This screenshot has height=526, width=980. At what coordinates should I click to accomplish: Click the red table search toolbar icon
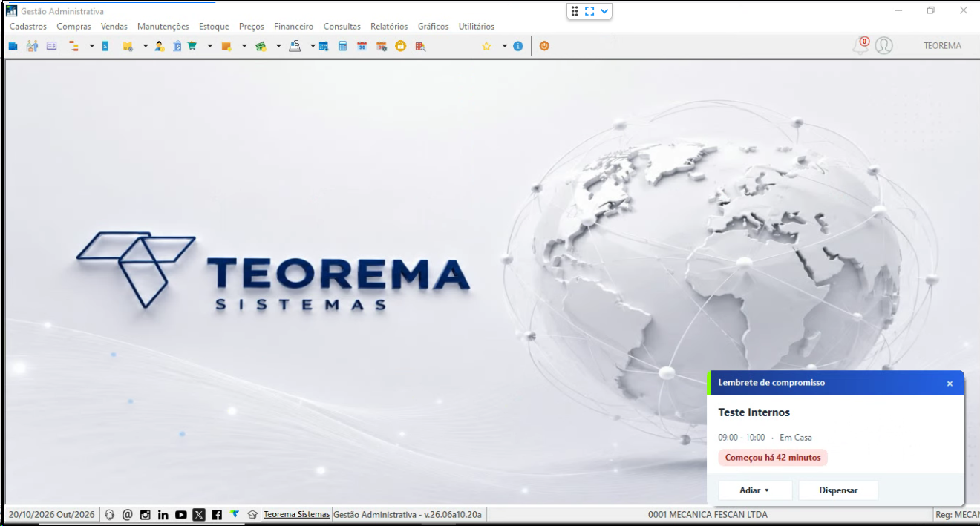[x=420, y=46]
